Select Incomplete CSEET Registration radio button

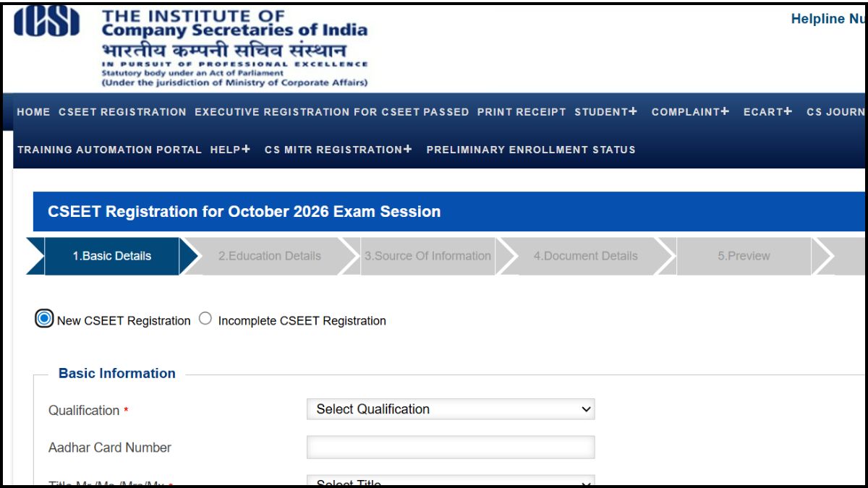click(205, 319)
